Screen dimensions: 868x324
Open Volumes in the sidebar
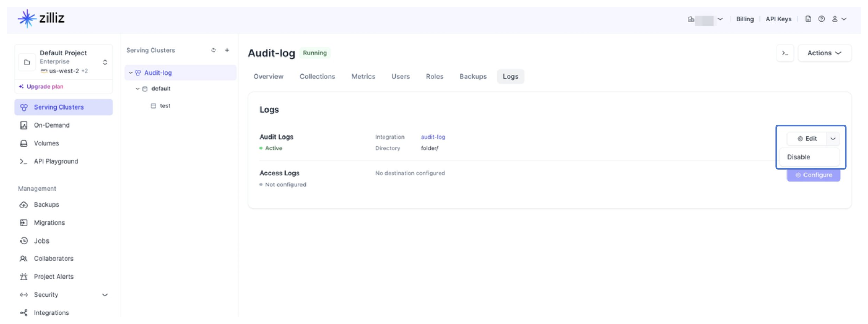[46, 143]
